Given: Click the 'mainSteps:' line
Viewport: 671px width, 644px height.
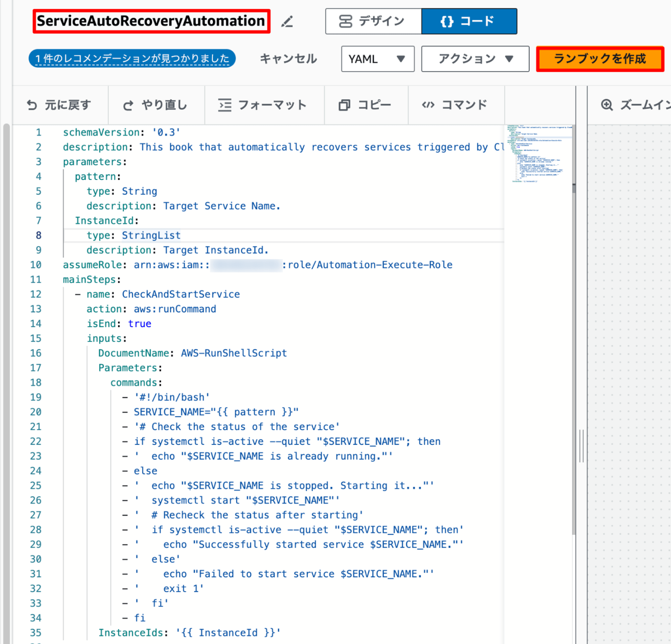Looking at the screenshot, I should tap(92, 279).
